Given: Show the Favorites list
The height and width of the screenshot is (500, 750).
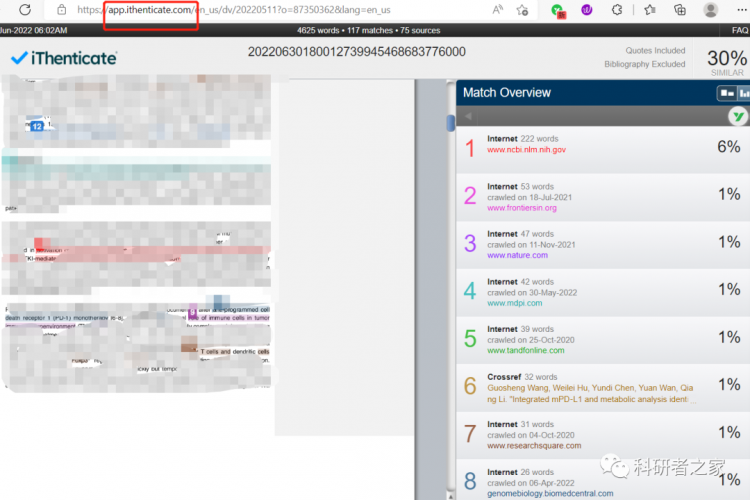Looking at the screenshot, I should click(x=650, y=10).
